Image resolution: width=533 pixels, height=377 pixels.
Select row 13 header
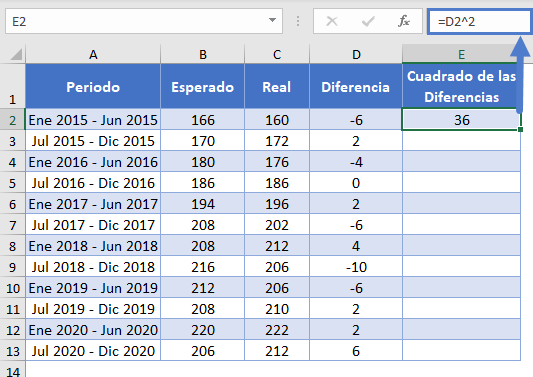click(13, 351)
